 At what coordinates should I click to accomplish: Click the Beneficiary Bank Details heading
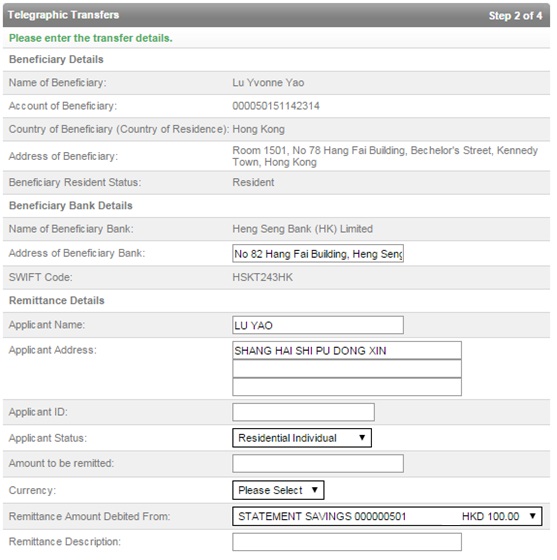click(71, 206)
